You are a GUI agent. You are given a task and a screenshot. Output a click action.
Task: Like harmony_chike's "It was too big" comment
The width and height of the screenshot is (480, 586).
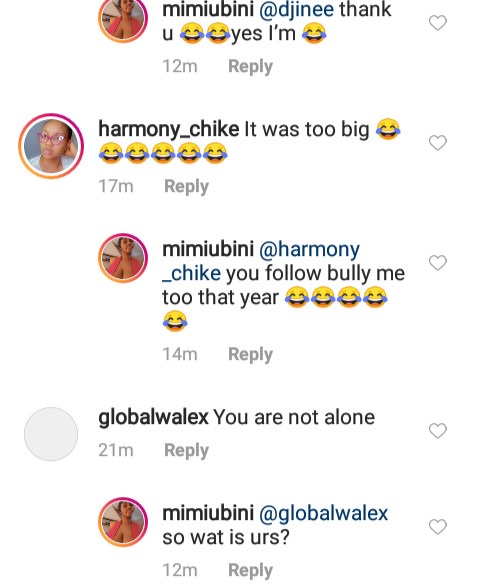[x=438, y=143]
